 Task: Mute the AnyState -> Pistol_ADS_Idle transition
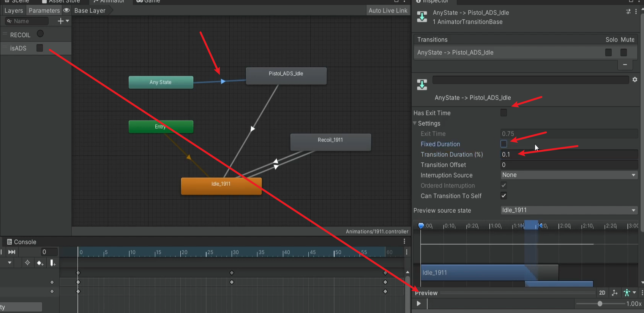[623, 52]
